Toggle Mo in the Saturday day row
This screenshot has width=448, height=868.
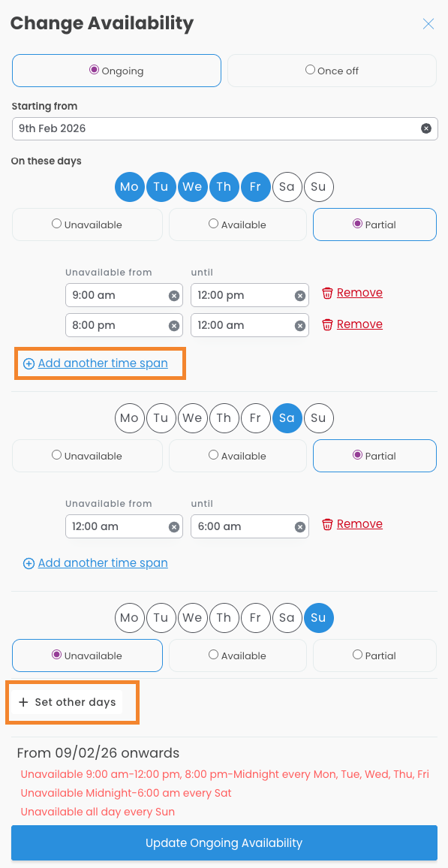pyautogui.click(x=129, y=418)
